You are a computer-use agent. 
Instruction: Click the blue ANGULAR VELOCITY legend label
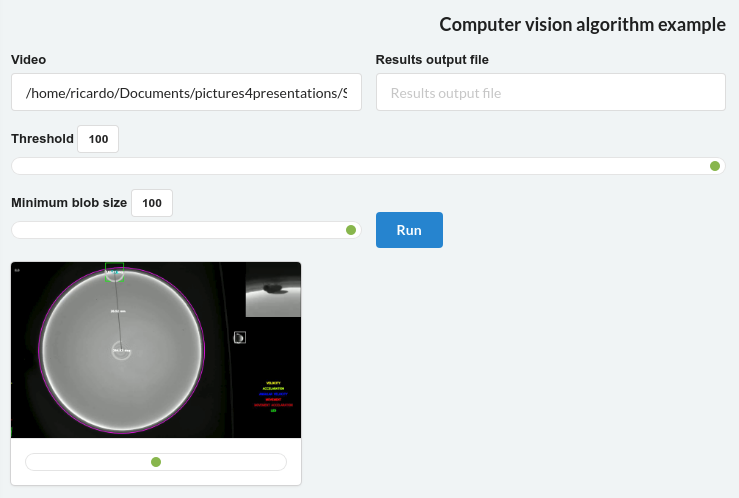273,394
